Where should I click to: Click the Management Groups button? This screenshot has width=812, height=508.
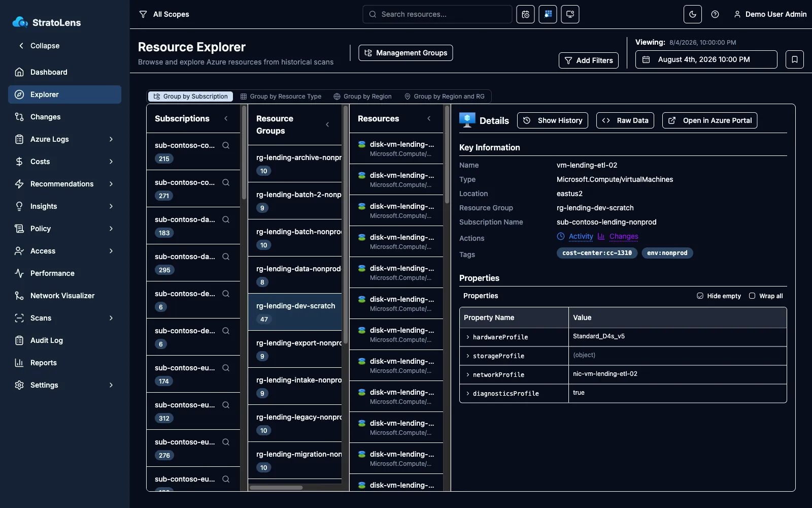coord(405,53)
